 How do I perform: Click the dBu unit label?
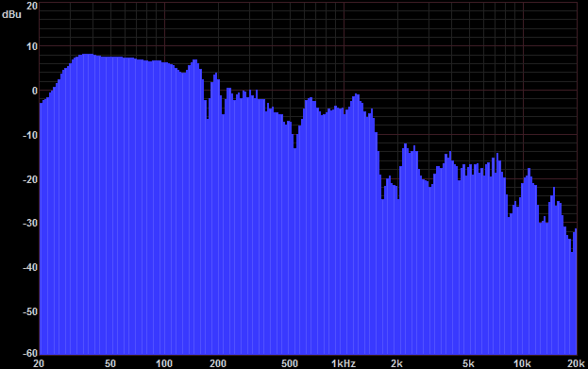[11, 14]
